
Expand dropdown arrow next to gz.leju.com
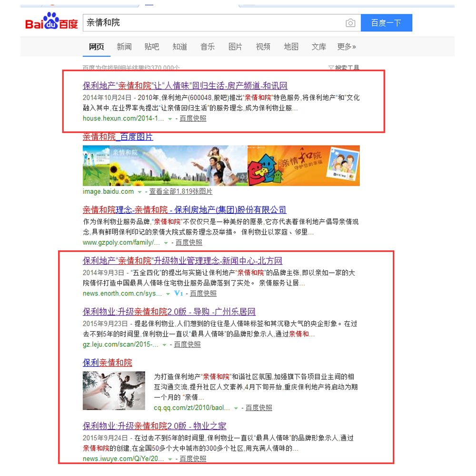pos(164,345)
